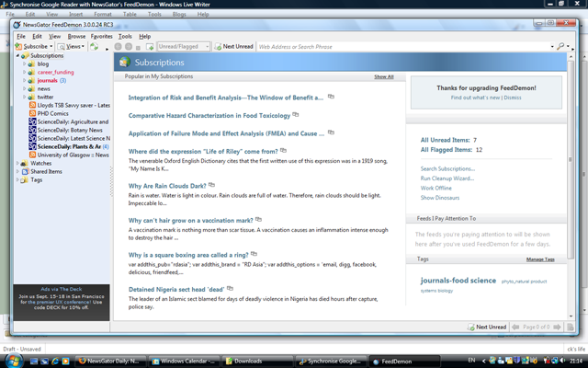Open Comparative Hazard Characterization article link
The width and height of the screenshot is (588, 368).
point(209,116)
